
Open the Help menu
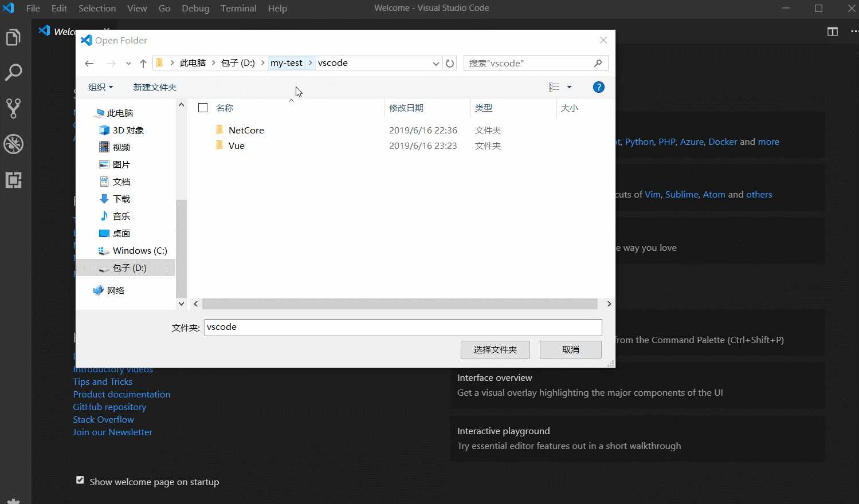coord(277,8)
